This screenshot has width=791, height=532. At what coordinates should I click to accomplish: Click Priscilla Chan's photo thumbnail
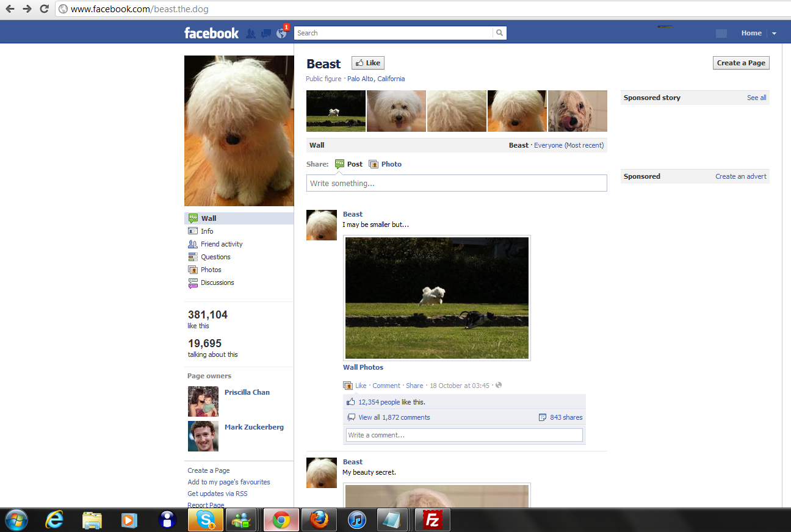click(203, 401)
